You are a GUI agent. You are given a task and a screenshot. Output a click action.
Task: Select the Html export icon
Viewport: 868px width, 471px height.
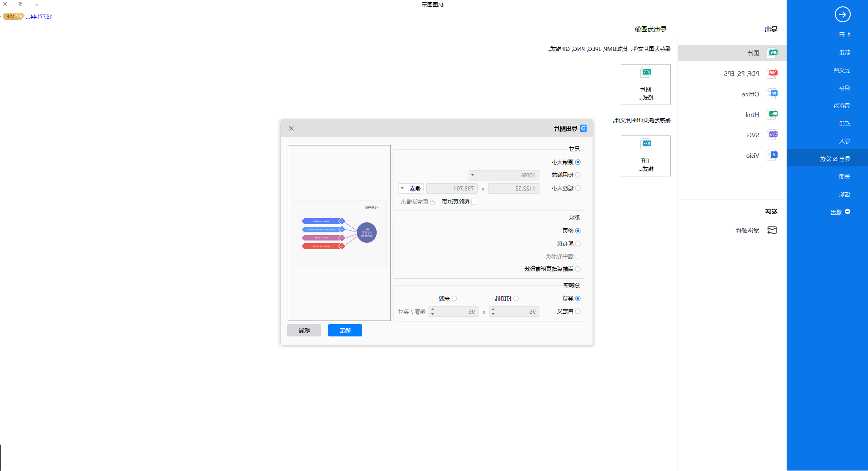click(773, 114)
